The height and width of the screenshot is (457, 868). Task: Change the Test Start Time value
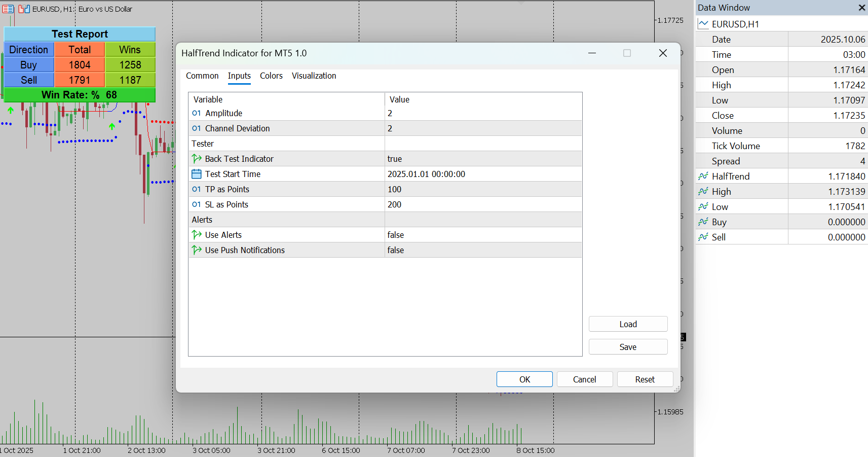coord(483,174)
